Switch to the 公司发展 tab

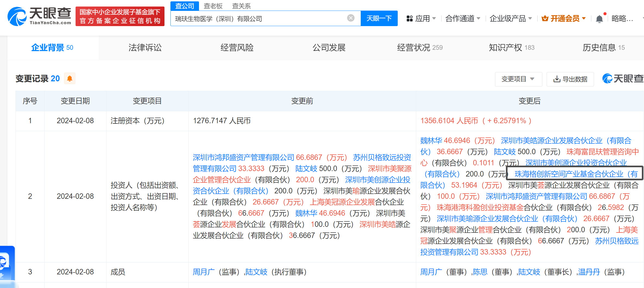coord(329,48)
